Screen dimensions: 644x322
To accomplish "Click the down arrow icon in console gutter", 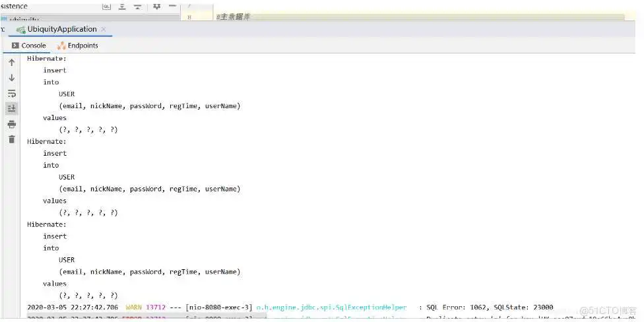I will 11,78.
